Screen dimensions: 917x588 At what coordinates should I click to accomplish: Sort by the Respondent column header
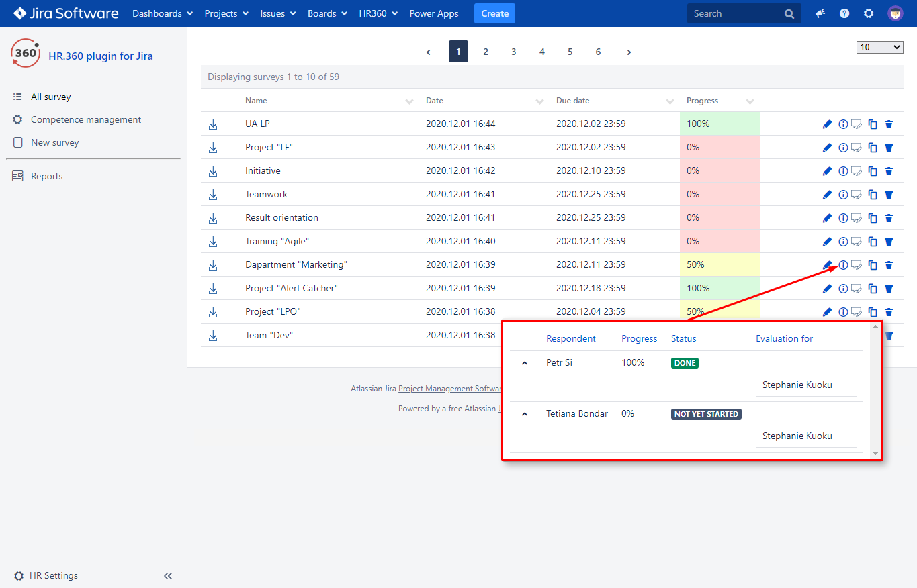click(571, 338)
